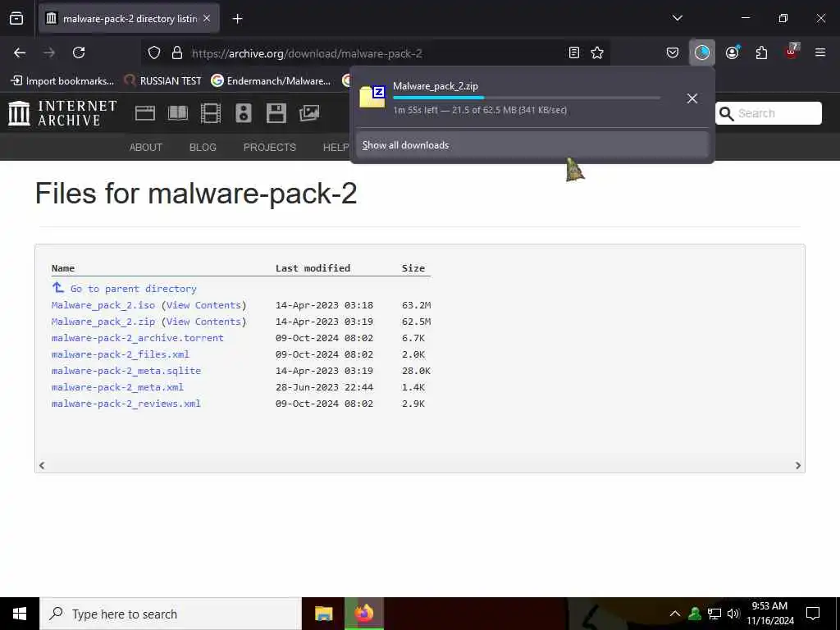Toggle reader view icon in address bar
Screen dimensions: 840x630
click(x=573, y=52)
